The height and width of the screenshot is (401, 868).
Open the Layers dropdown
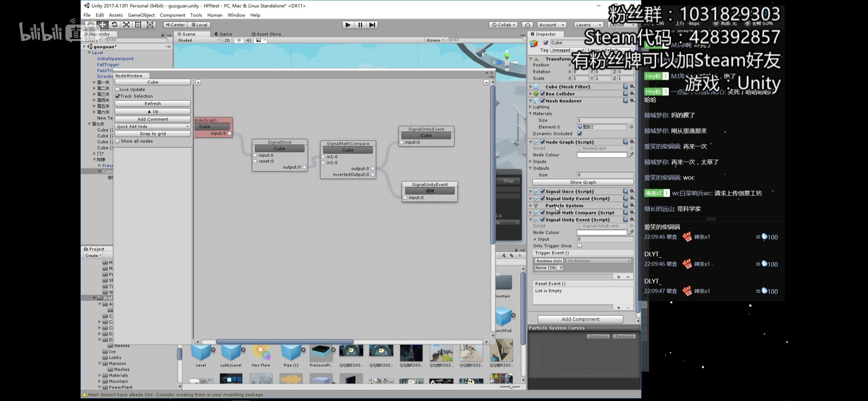tap(588, 25)
